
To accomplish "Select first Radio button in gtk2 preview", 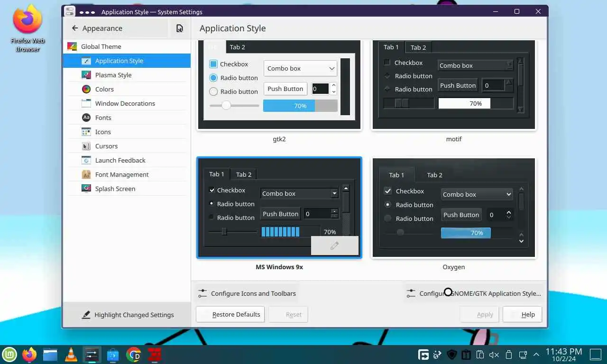I will point(213,78).
